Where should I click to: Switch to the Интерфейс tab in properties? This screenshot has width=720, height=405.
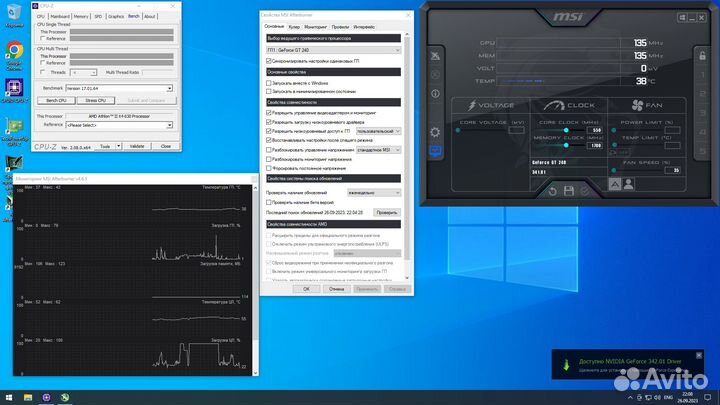364,27
